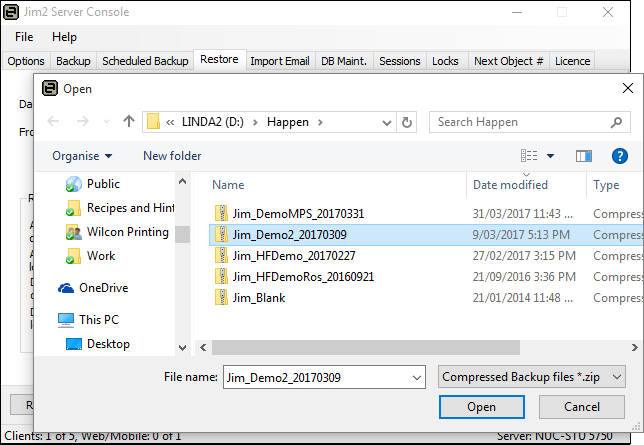Click the sidebar scroll down arrow
Image resolution: width=644 pixels, height=445 pixels.
[183, 348]
